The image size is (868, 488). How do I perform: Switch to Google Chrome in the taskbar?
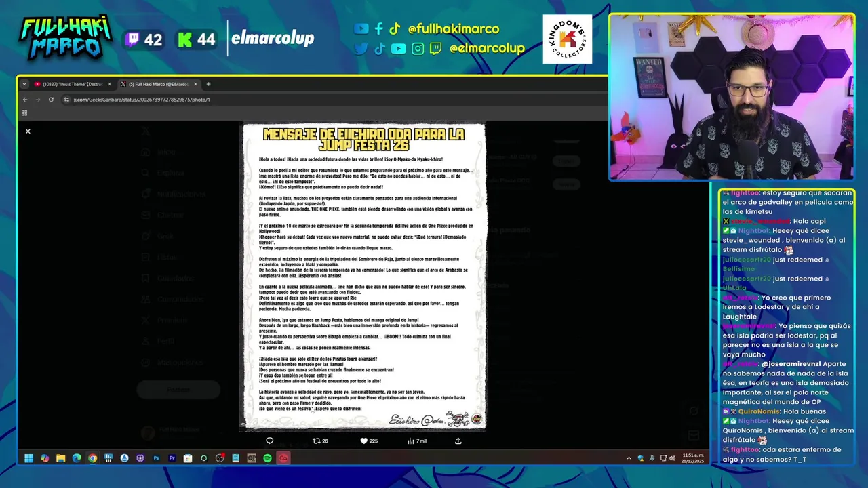[92, 458]
